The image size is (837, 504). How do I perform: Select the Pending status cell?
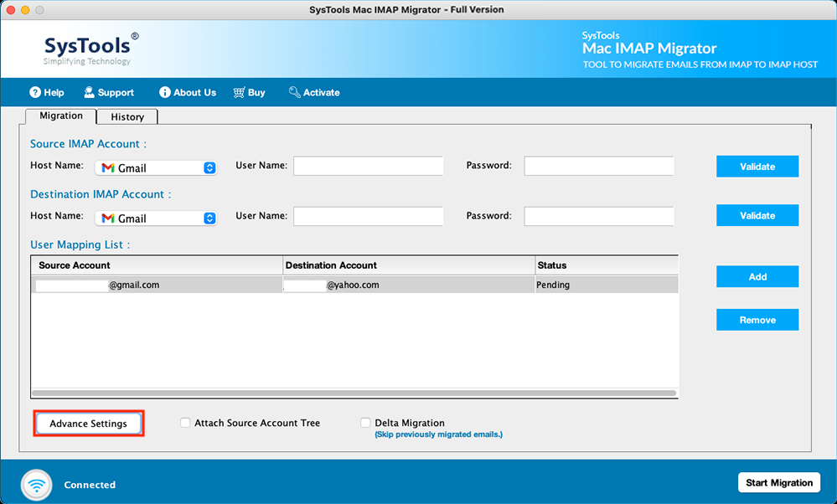607,285
